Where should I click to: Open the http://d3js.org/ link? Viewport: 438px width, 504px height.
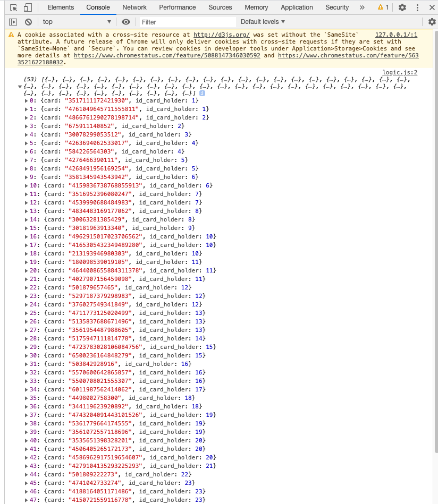[x=222, y=35]
